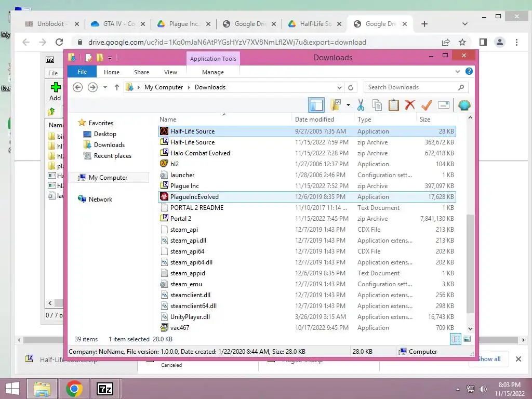532x399 pixels.
Task: Open the File ribbon tab in Explorer
Action: click(x=82, y=72)
